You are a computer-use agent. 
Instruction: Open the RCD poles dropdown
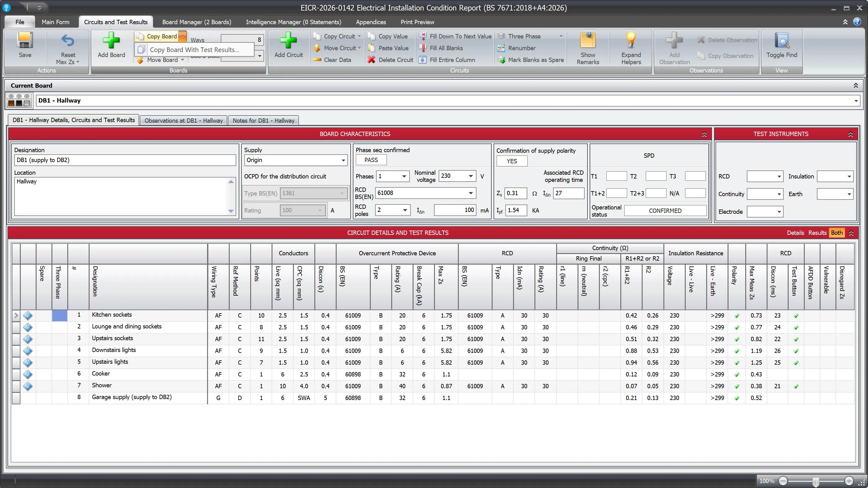pyautogui.click(x=405, y=210)
